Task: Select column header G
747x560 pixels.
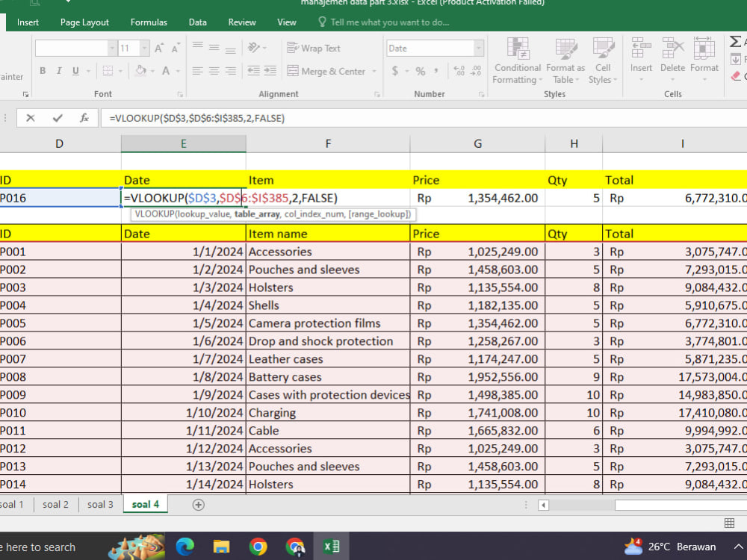Action: point(477,144)
